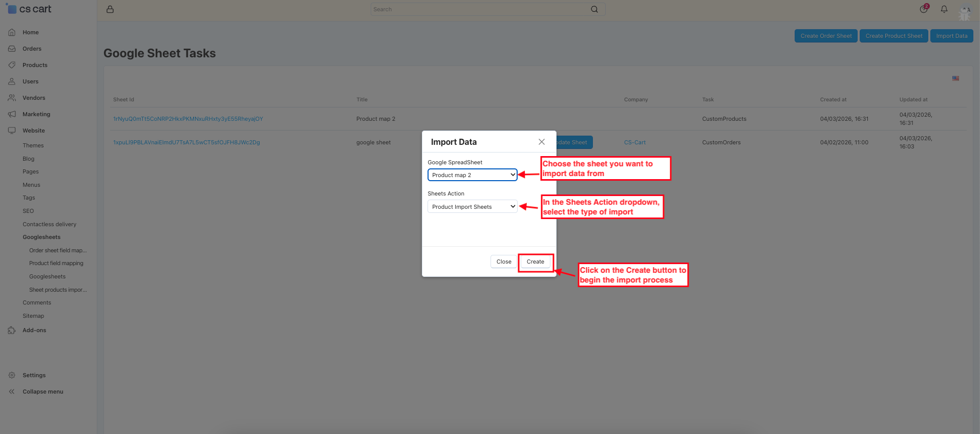The width and height of the screenshot is (980, 434).
Task: Select Contactless delivery submenu item
Action: pyautogui.click(x=49, y=224)
